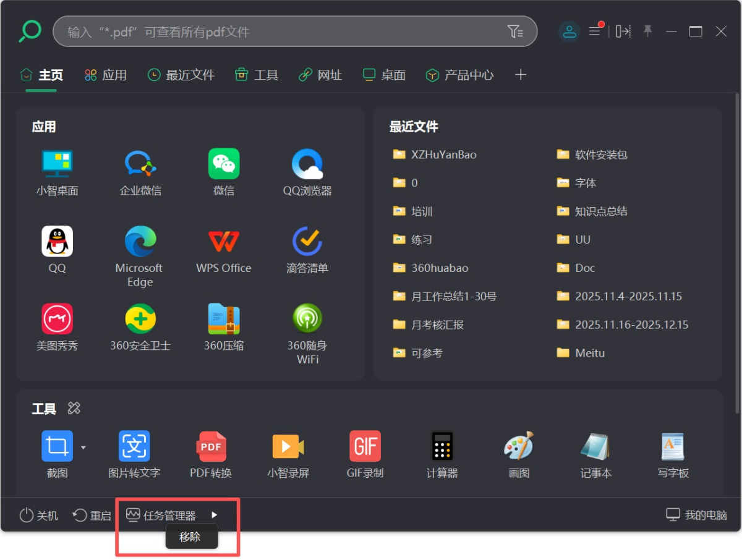Expand the 截图 tool options arrow
The image size is (742, 560).
pos(83,448)
